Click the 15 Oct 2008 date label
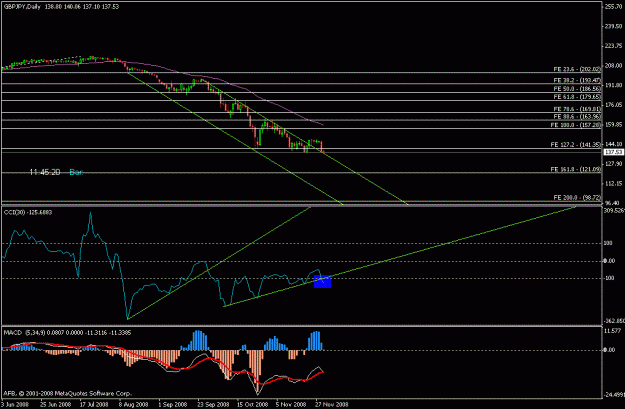Viewport: 625px width, 409px height. tap(252, 404)
